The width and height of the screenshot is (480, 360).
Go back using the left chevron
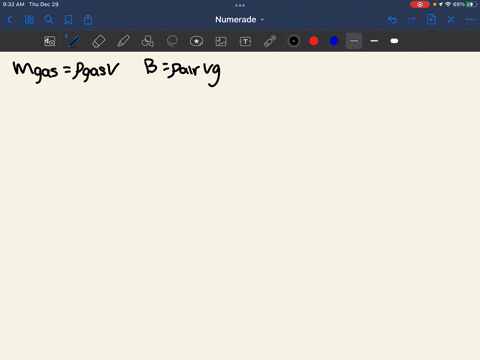point(9,20)
